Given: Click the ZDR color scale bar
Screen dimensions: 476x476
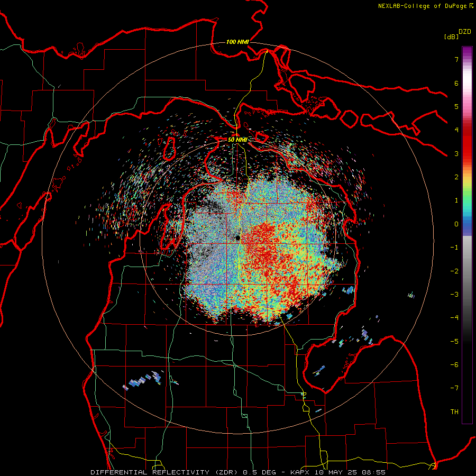Looking at the screenshot, I should [467, 235].
